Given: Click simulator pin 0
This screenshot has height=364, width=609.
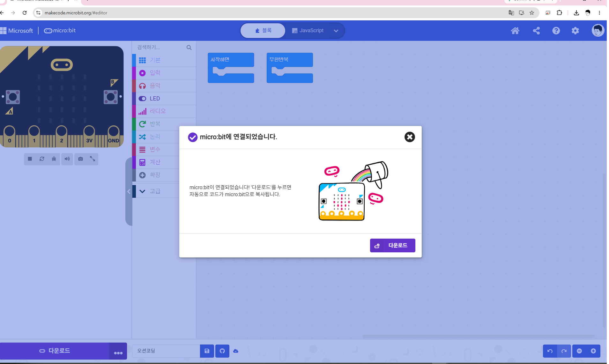Looking at the screenshot, I should tap(9, 136).
